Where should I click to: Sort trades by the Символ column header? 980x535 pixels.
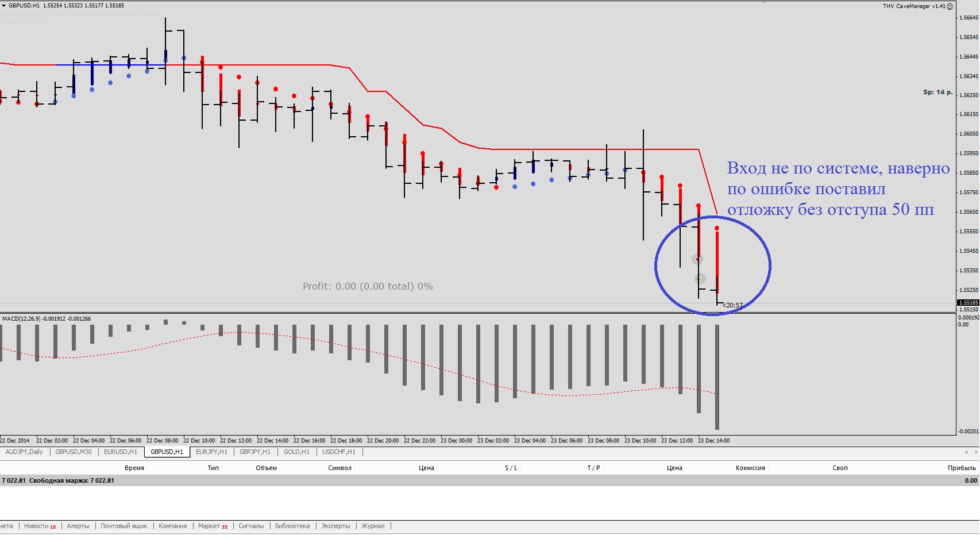pyautogui.click(x=340, y=468)
